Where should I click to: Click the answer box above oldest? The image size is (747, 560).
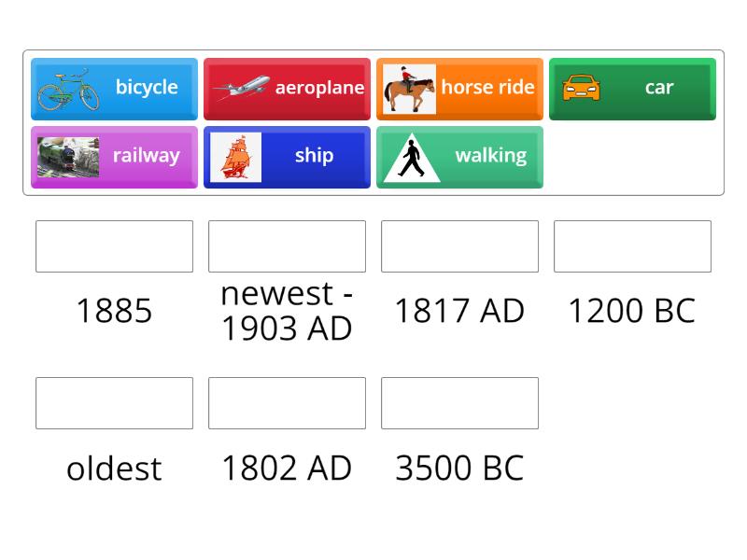[x=114, y=403]
